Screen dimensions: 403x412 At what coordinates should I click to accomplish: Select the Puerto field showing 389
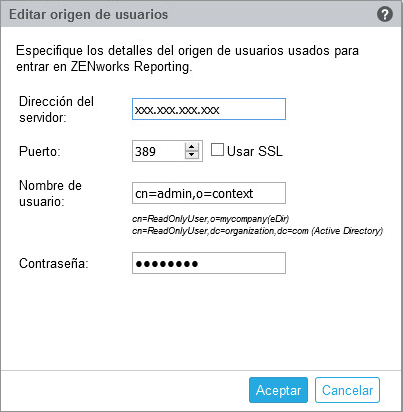point(167,151)
